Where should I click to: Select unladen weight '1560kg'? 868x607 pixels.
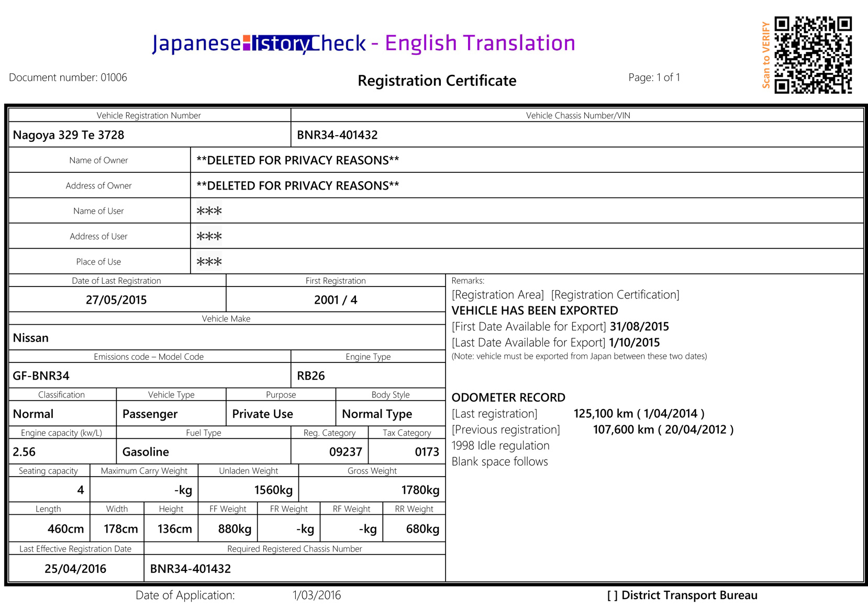pos(273,490)
